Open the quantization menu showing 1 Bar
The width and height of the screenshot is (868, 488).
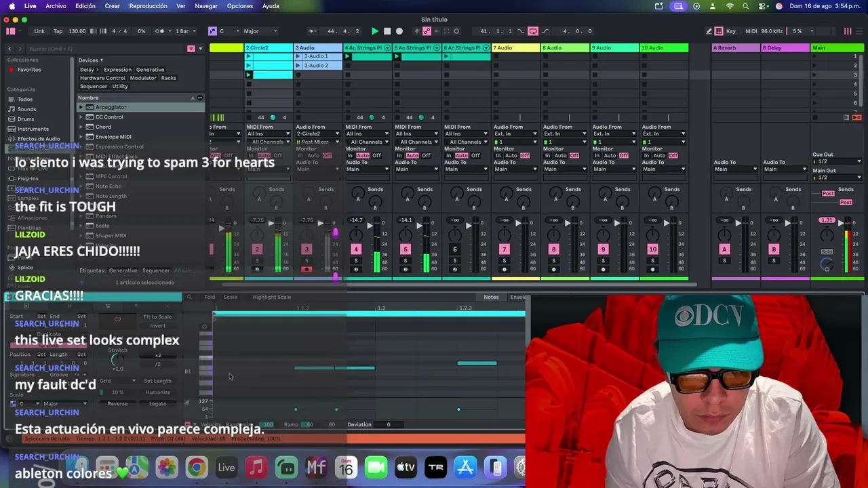[184, 31]
